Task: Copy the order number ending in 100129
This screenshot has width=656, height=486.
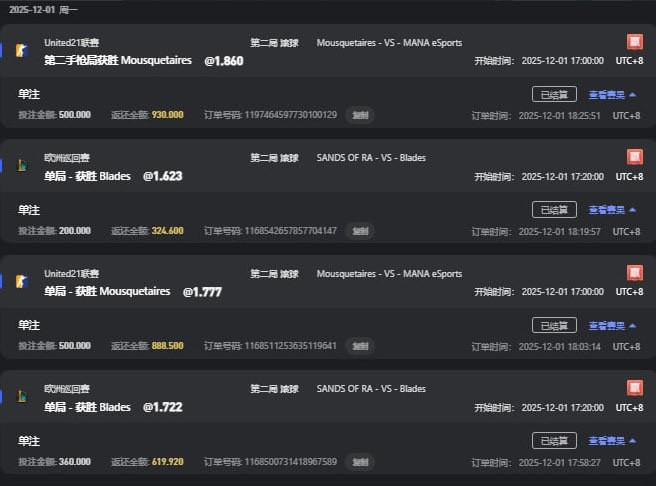Action: click(360, 115)
